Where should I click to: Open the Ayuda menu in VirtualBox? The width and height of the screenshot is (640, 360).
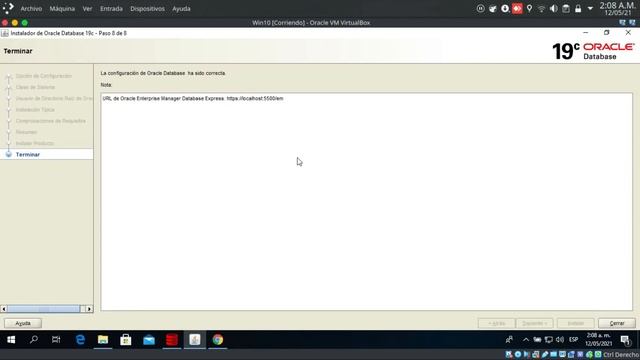click(181, 9)
